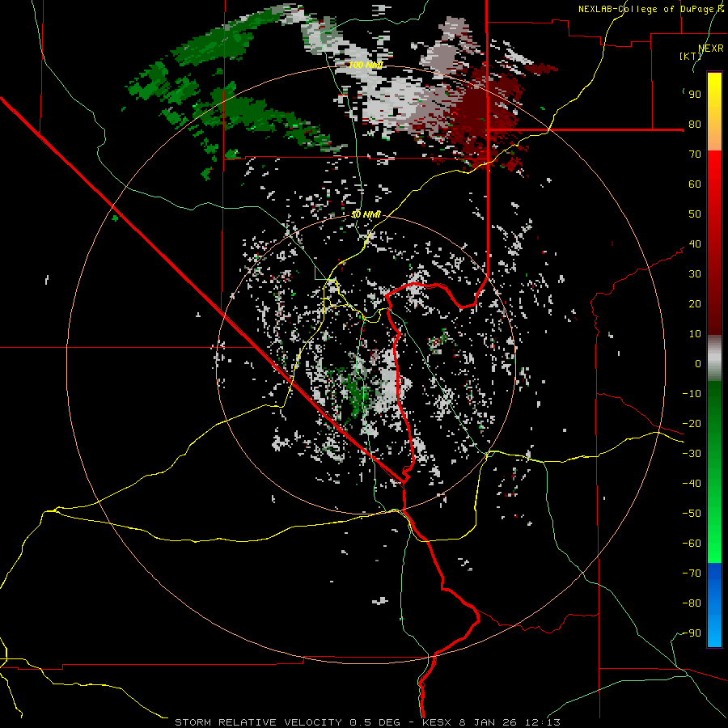Click the -10 value on the velocity scale
Image resolution: width=728 pixels, height=728 pixels.
click(692, 394)
